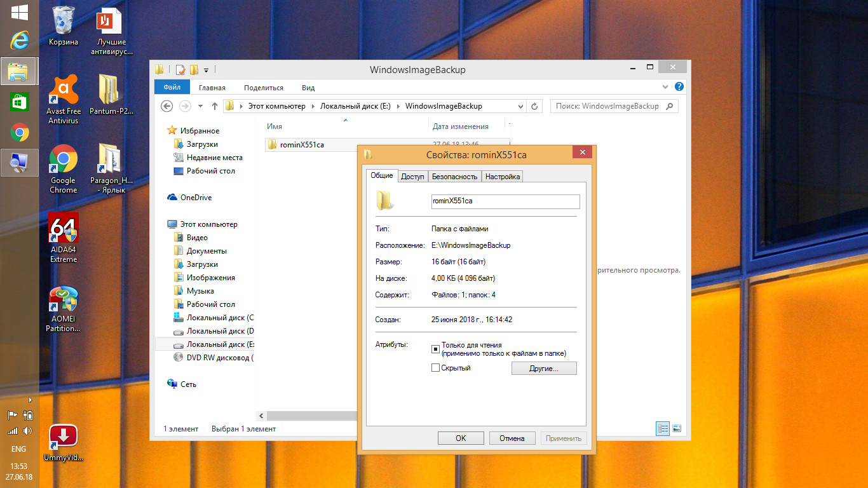
Task: Open Windows Store from the taskbar
Action: pyautogui.click(x=20, y=102)
